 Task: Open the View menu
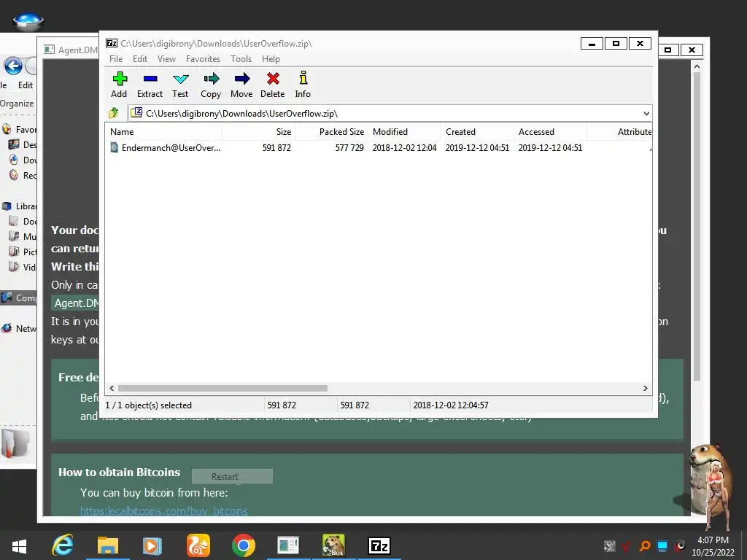(167, 59)
